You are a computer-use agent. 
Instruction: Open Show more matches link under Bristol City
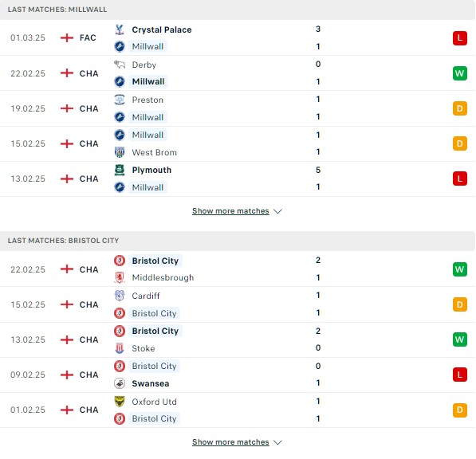[x=230, y=442]
